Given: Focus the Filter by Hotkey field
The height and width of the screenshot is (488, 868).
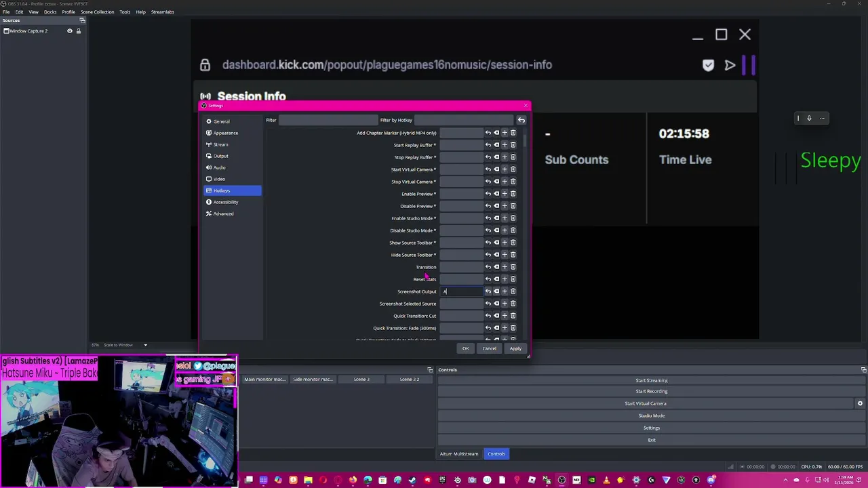Looking at the screenshot, I should pyautogui.click(x=465, y=120).
